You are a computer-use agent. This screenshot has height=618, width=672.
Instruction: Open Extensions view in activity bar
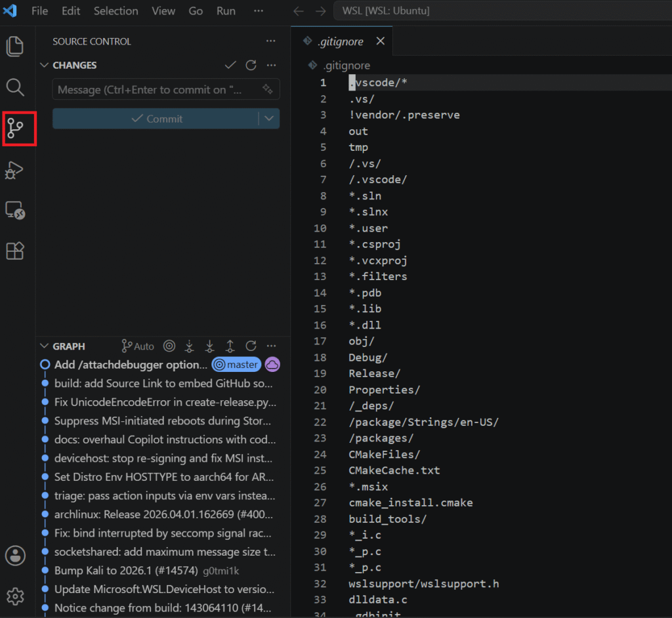coord(15,251)
